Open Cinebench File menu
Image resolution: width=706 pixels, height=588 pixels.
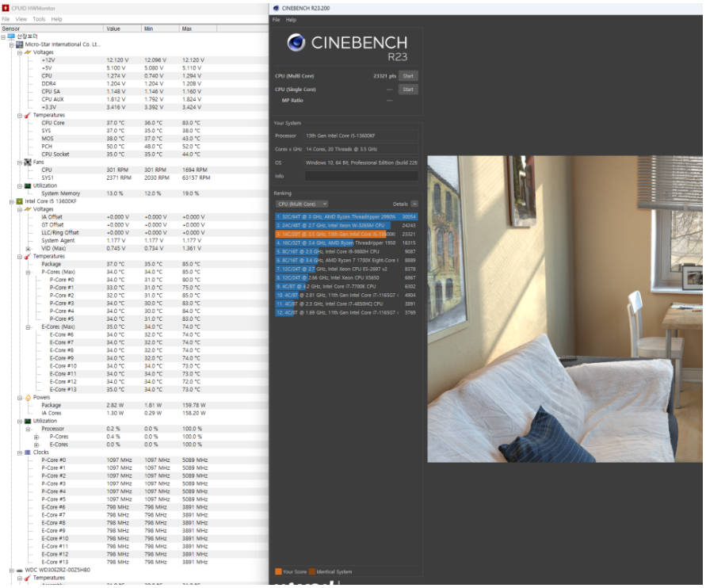tap(276, 20)
